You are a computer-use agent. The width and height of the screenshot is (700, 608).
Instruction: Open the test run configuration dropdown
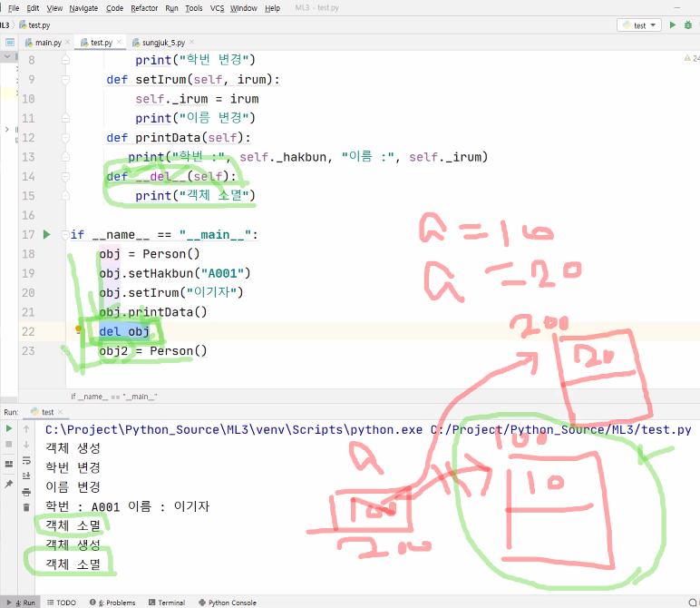639,25
